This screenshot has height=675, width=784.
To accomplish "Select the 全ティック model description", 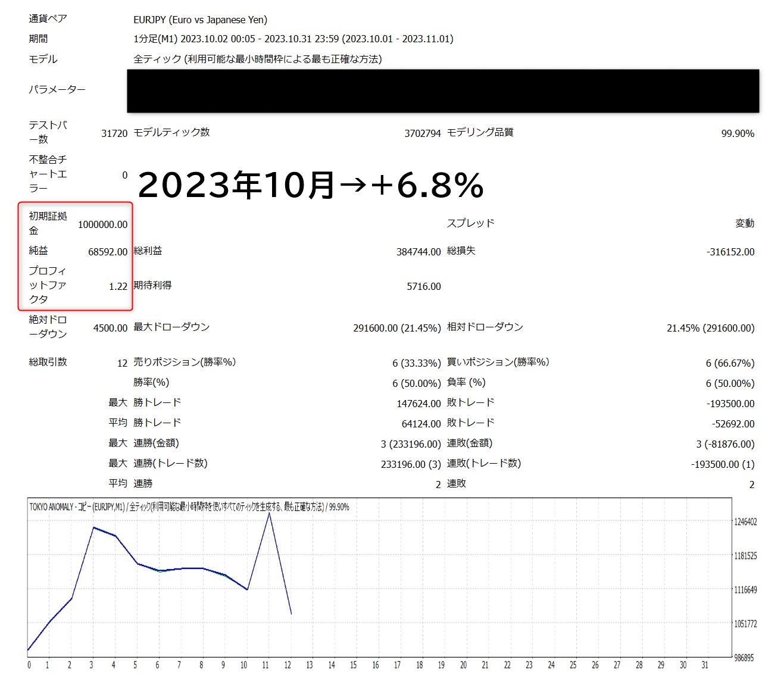I will tap(258, 59).
